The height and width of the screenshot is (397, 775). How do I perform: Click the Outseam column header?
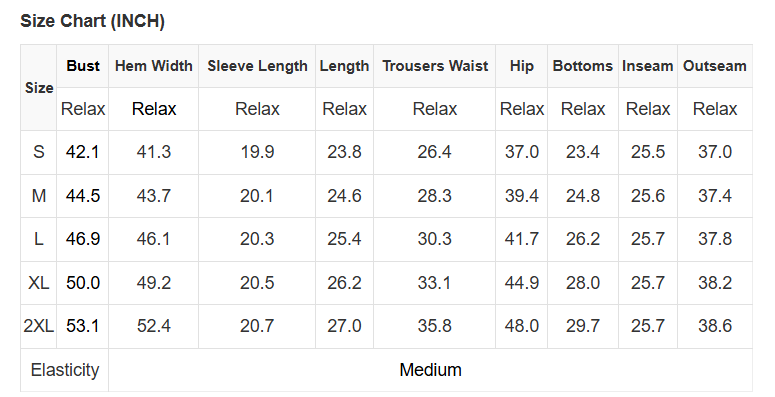tap(715, 66)
